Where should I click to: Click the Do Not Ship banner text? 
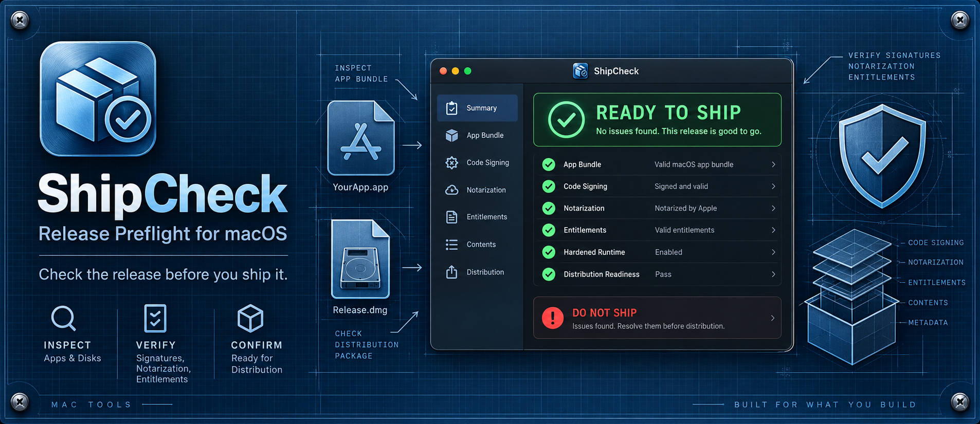tap(605, 312)
